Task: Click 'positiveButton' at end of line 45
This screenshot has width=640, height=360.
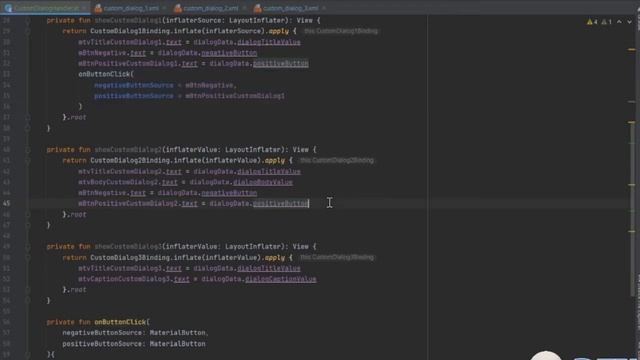Action: [x=281, y=203]
